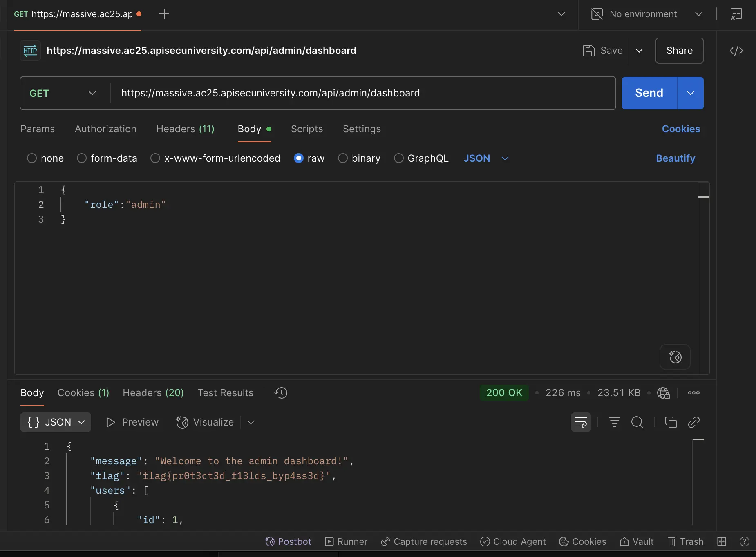This screenshot has height=557, width=756.
Task: Open the tabs list chevron
Action: point(561,14)
